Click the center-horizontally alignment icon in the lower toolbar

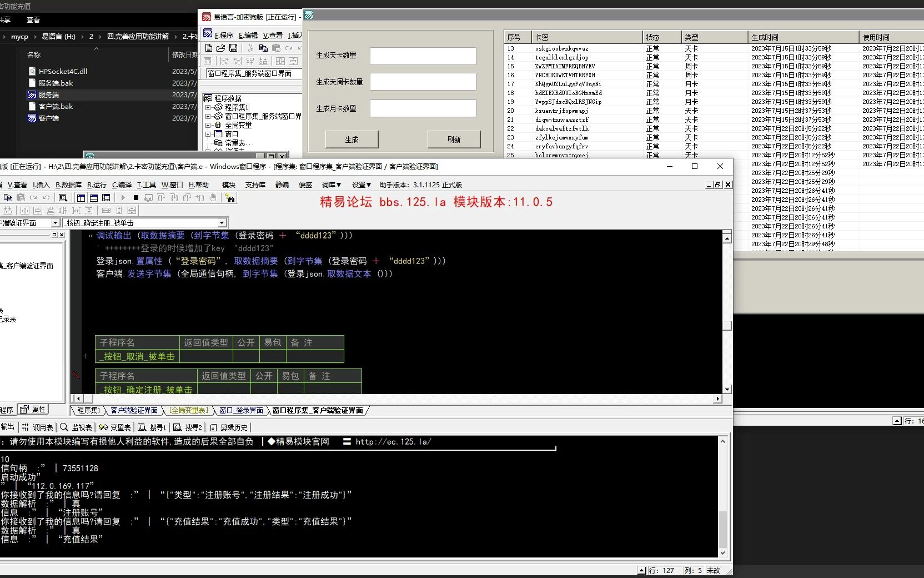pyautogui.click(x=25, y=210)
